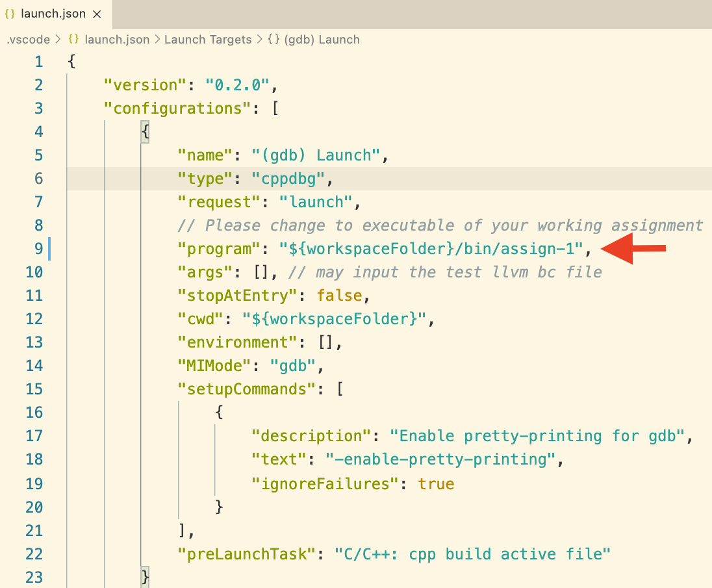Image resolution: width=712 pixels, height=588 pixels.
Task: Click line number 15 in gutter
Action: 34,389
